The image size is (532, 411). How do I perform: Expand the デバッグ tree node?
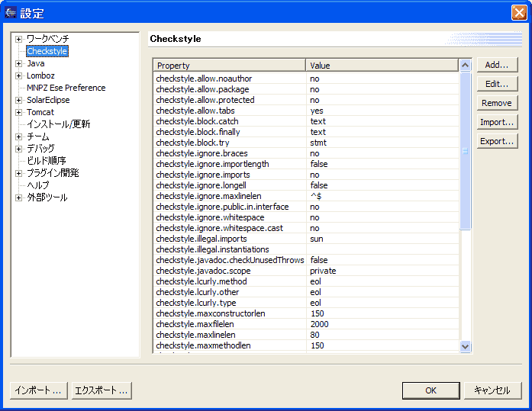[x=18, y=149]
